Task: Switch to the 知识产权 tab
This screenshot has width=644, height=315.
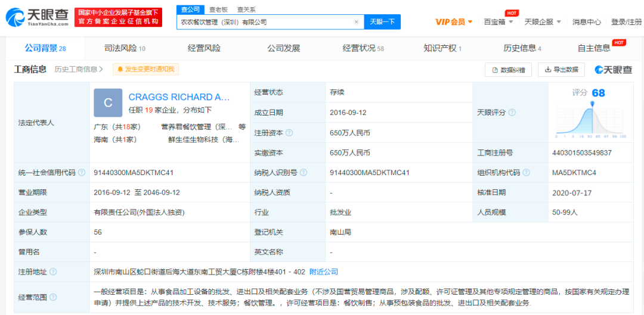Action: (442, 48)
